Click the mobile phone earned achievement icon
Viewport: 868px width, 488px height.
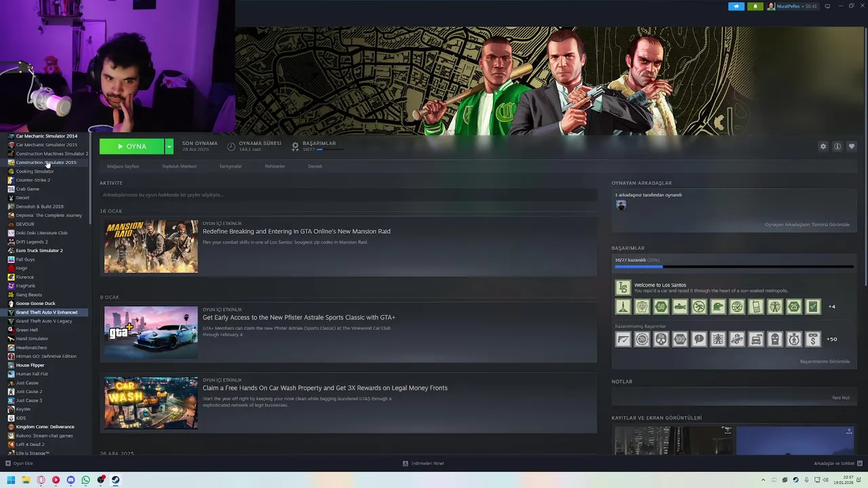pos(756,306)
